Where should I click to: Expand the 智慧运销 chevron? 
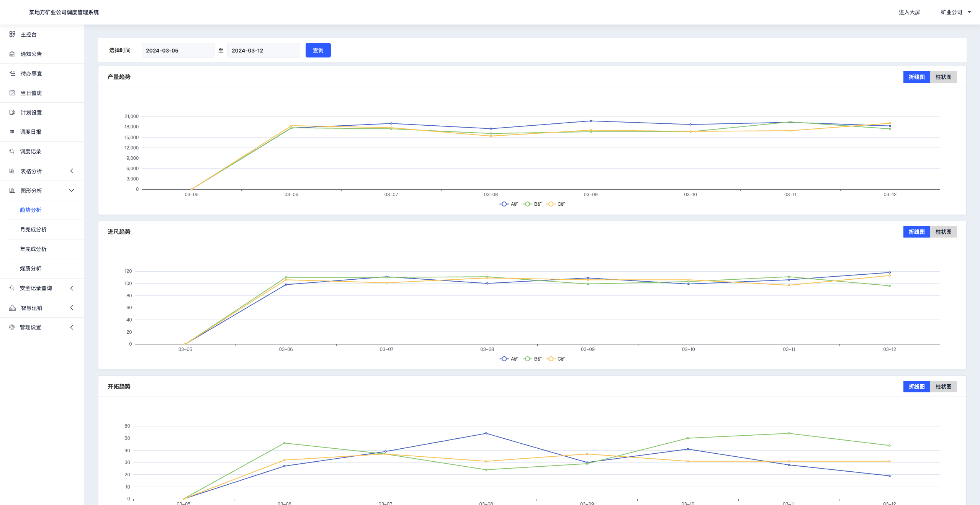pos(72,308)
